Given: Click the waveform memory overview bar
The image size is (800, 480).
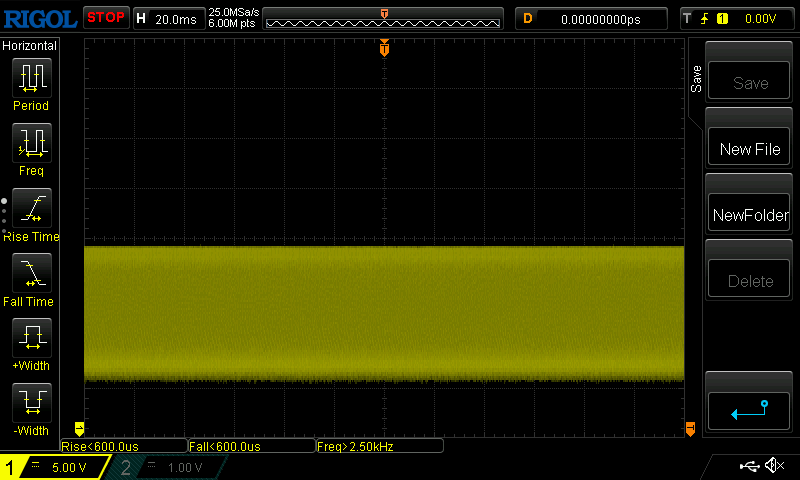Looking at the screenshot, I should [383, 19].
